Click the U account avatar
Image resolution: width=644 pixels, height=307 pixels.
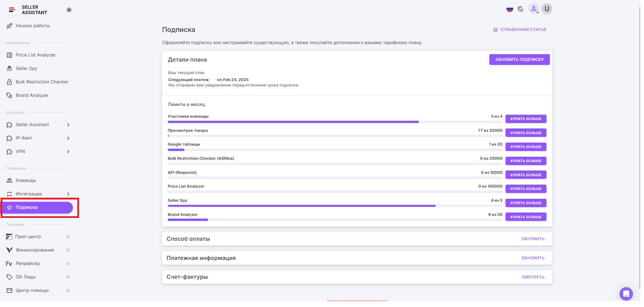[x=547, y=9]
